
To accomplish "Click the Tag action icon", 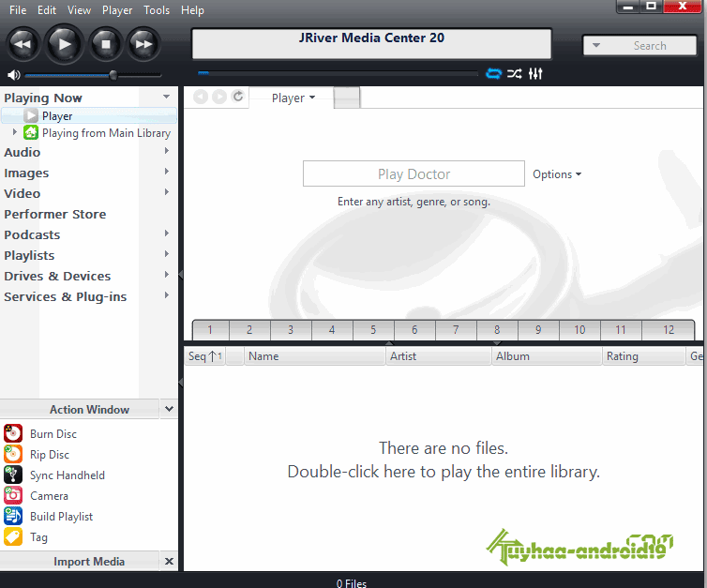I will 13,537.
